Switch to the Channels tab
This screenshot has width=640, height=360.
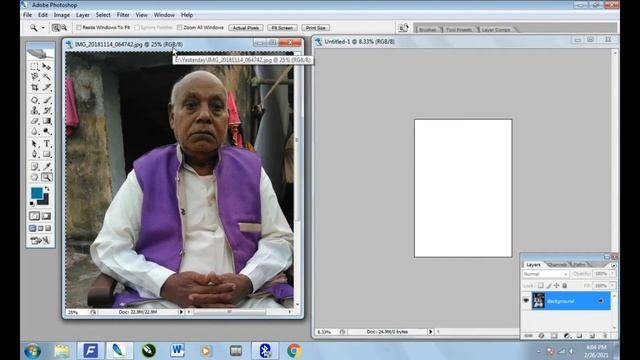point(558,265)
